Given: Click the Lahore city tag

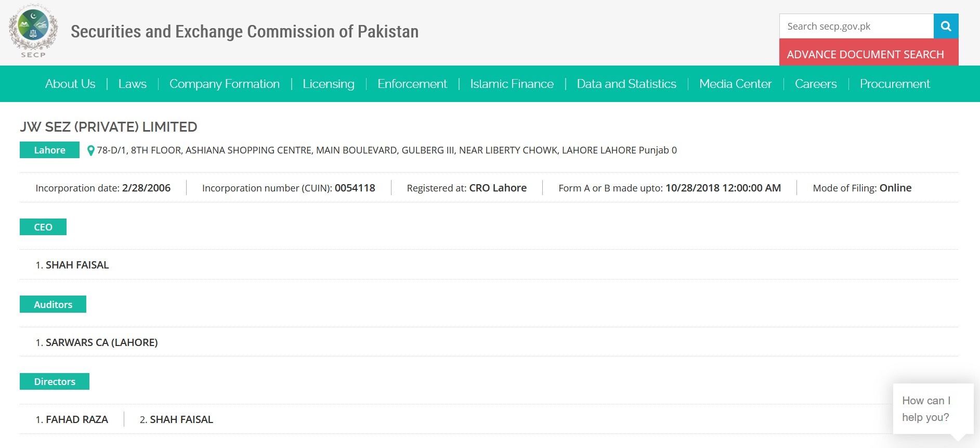Looking at the screenshot, I should pyautogui.click(x=49, y=150).
